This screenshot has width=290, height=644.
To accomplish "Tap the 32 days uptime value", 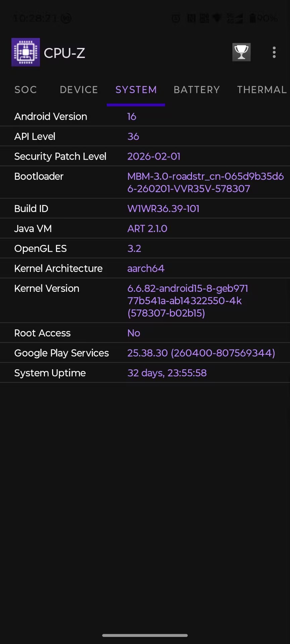I will 167,373.
